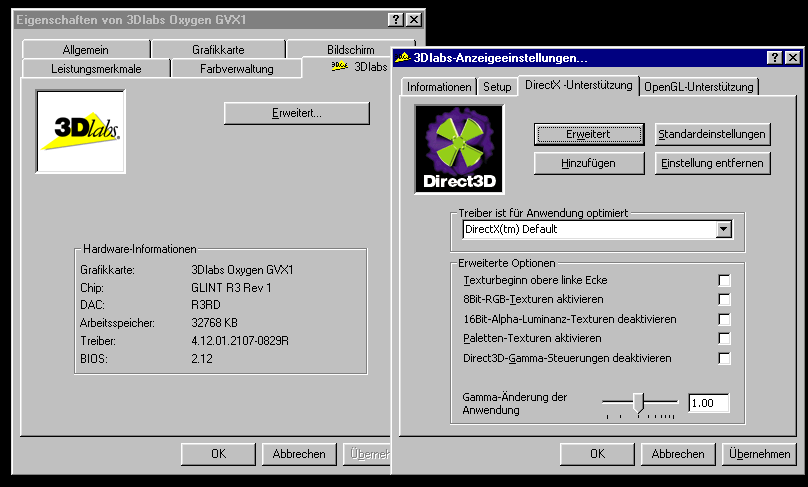This screenshot has width=808, height=487.
Task: Check Paletten-Texturen aktivieren option
Action: pos(724,338)
